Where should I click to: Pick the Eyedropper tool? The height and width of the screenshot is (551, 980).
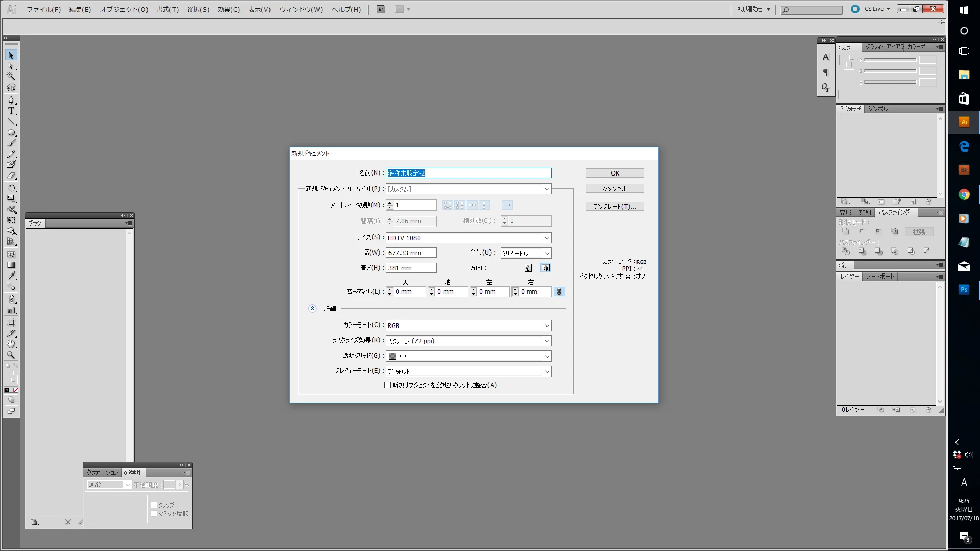11,276
